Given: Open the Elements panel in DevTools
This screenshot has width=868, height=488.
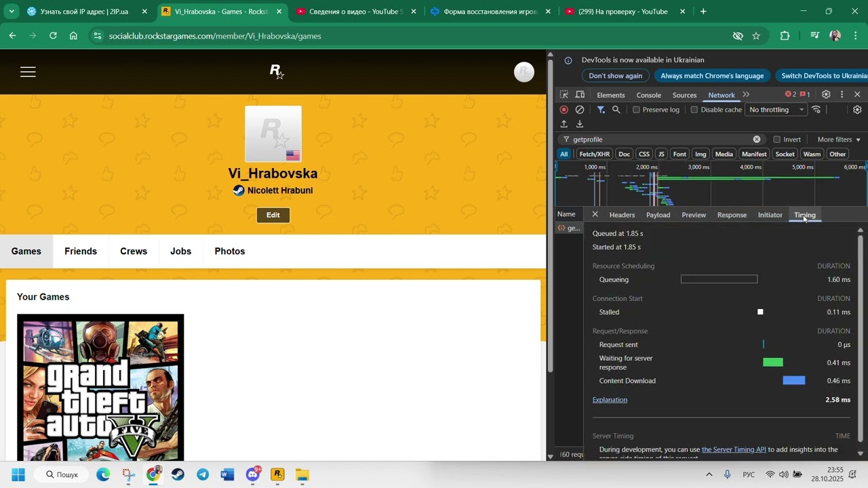Looking at the screenshot, I should pos(611,95).
